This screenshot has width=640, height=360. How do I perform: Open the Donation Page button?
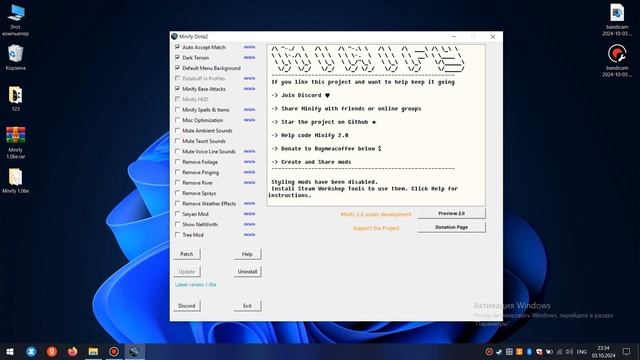pos(451,227)
